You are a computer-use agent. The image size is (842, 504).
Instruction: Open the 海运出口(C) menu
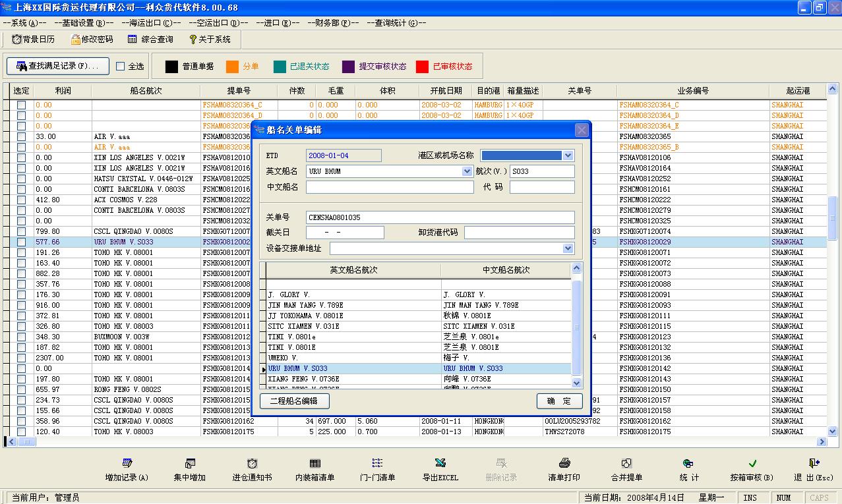pyautogui.click(x=151, y=22)
